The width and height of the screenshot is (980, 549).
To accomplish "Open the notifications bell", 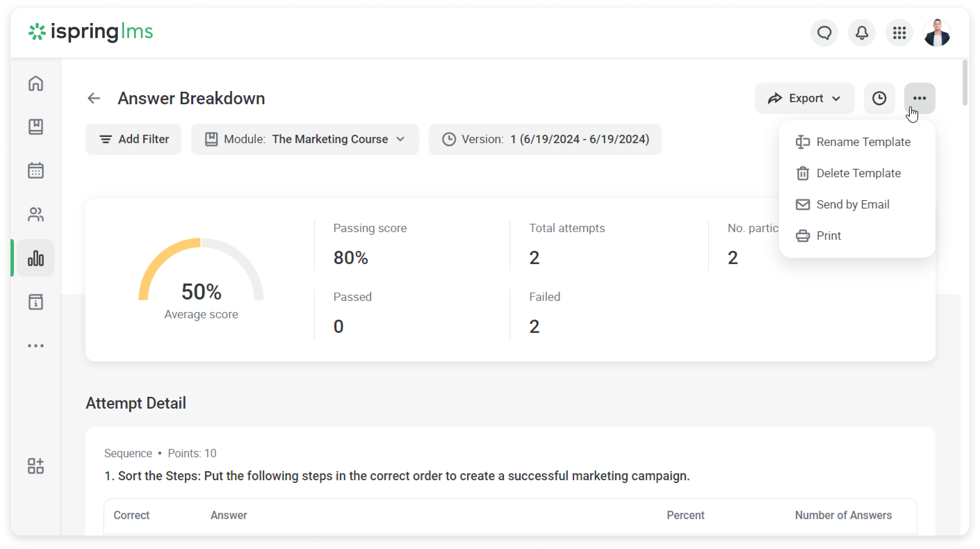I will click(862, 33).
